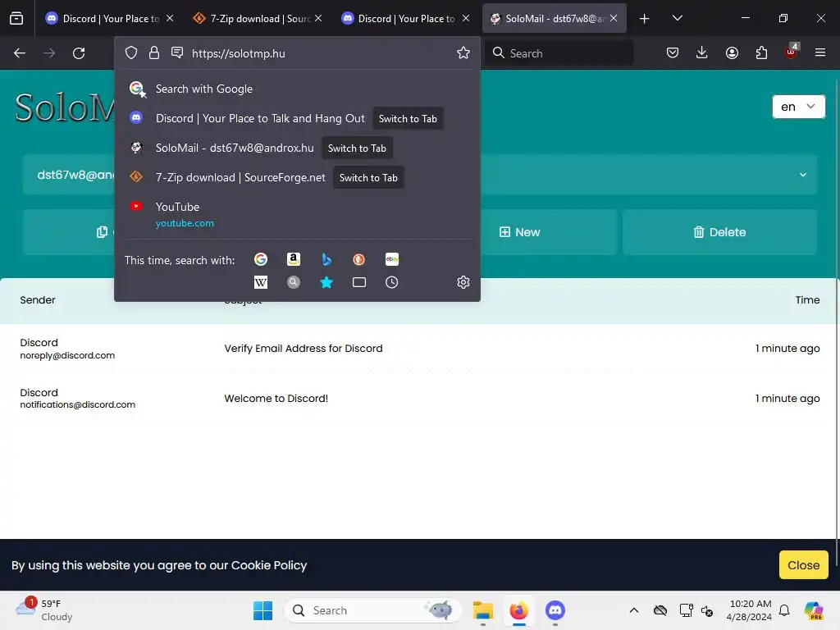Close the 7-Zip download tab
This screenshot has height=630, width=840.
point(318,18)
